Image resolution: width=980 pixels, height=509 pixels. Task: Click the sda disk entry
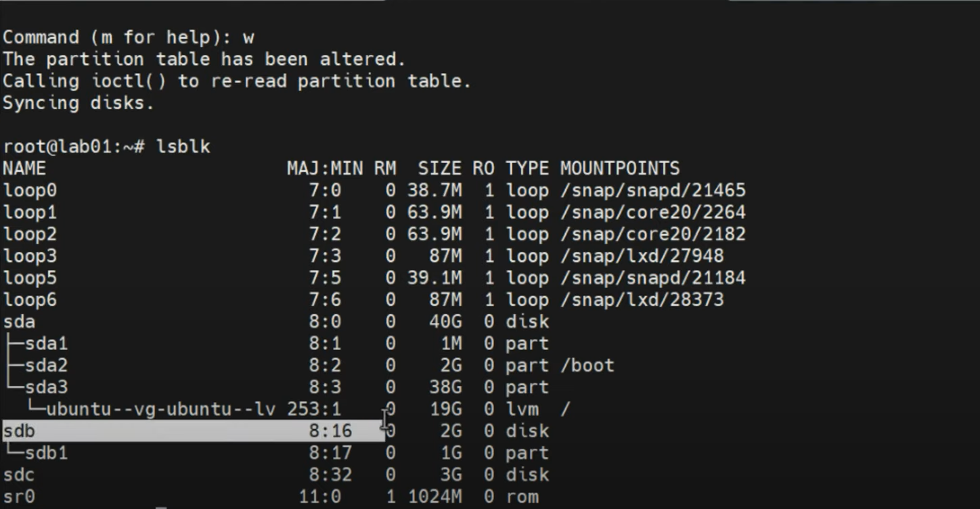tap(17, 322)
